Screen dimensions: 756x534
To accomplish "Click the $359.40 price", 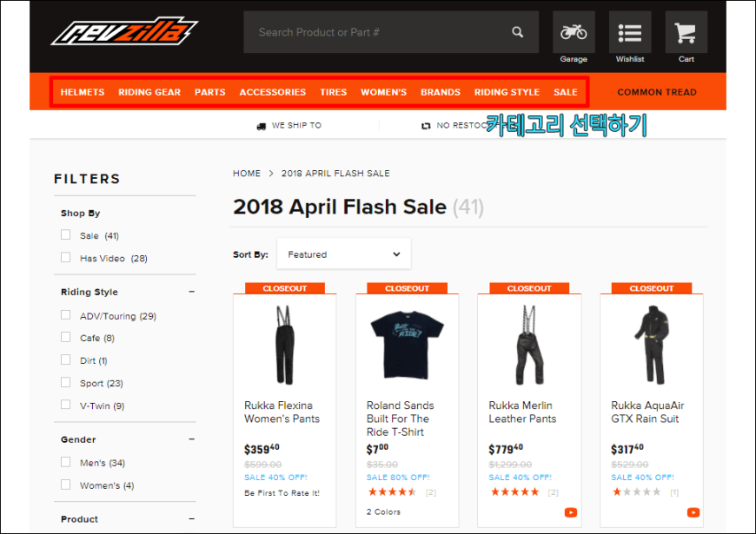I will pyautogui.click(x=262, y=449).
